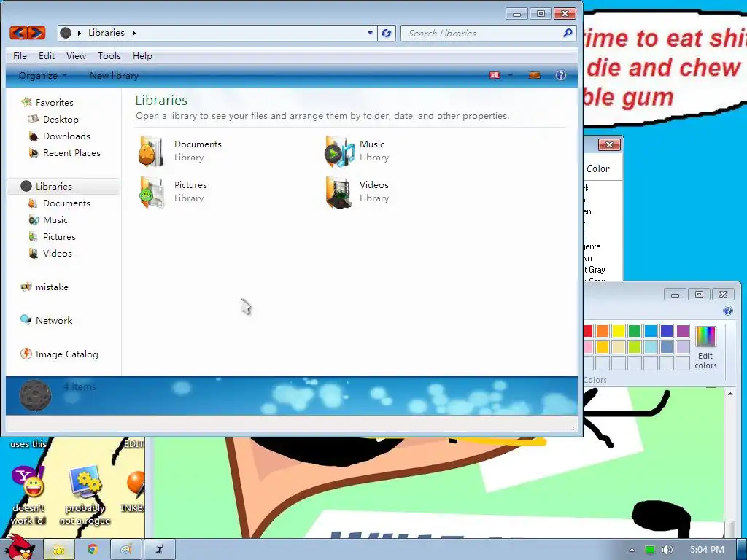This screenshot has height=560, width=747.
Task: Open the Pictures library icon
Action: pos(152,192)
